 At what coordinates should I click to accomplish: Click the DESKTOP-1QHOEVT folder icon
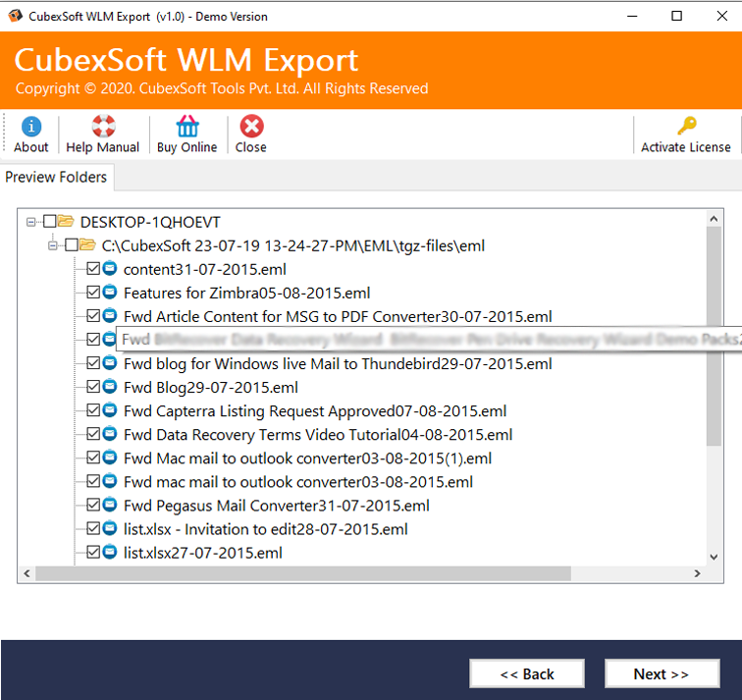click(66, 222)
